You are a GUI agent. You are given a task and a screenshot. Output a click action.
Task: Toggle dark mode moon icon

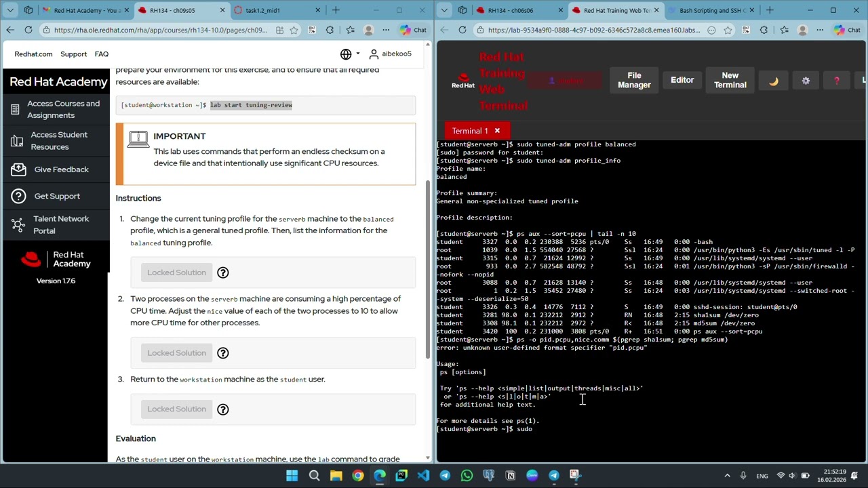tap(774, 81)
